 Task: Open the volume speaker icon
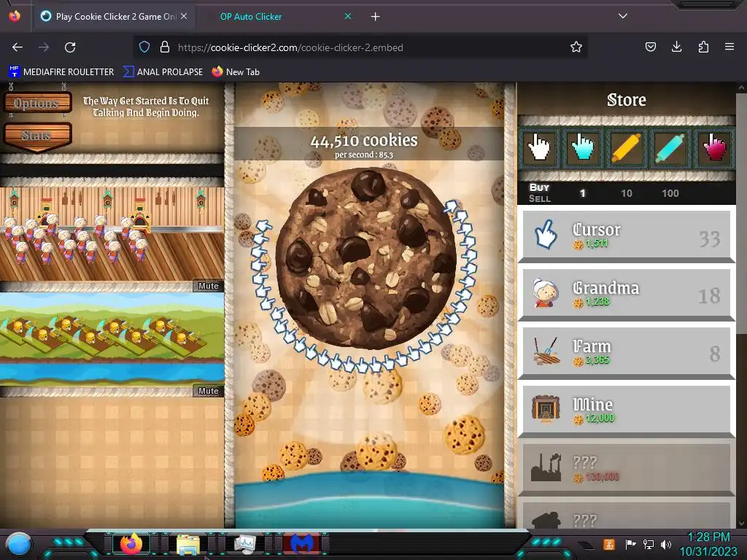(x=666, y=544)
